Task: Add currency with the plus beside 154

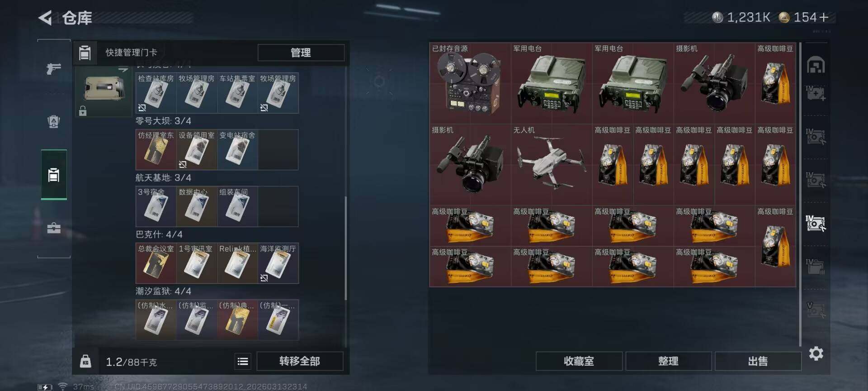Action: pyautogui.click(x=824, y=17)
